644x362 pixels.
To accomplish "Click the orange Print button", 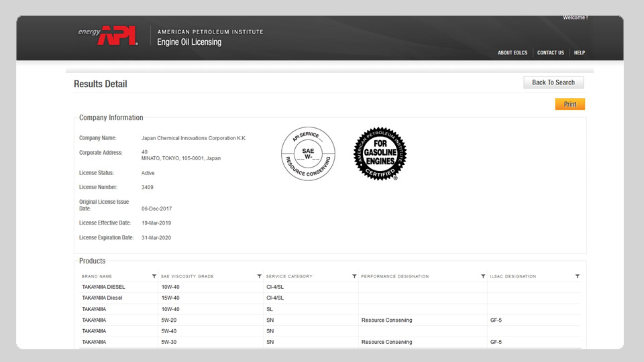I will [x=570, y=105].
